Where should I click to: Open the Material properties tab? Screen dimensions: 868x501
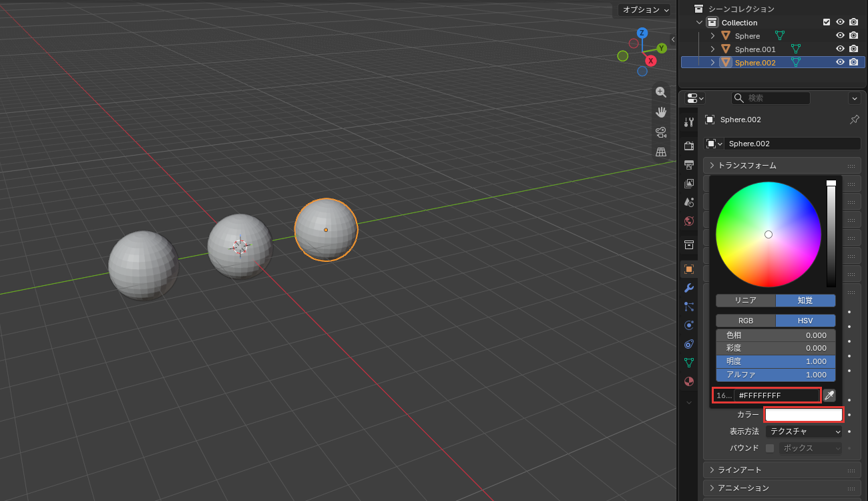[x=689, y=381]
